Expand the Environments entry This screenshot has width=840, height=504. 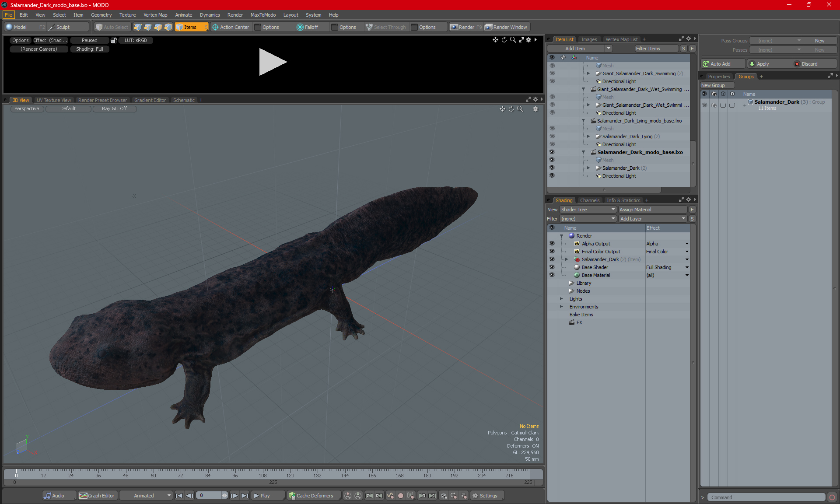[x=561, y=307]
